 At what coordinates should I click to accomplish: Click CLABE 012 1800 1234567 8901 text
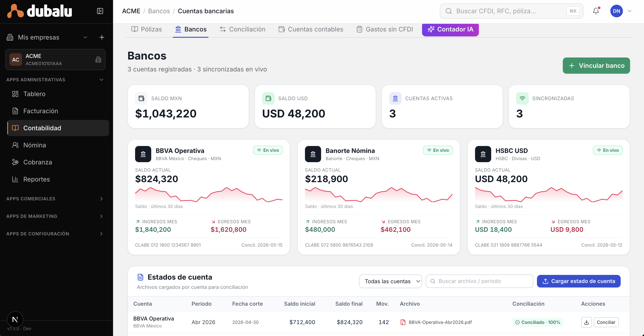tap(168, 245)
